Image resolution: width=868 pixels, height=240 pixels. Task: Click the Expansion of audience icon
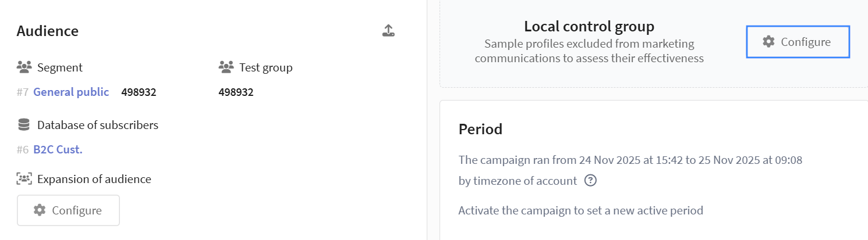click(x=24, y=179)
